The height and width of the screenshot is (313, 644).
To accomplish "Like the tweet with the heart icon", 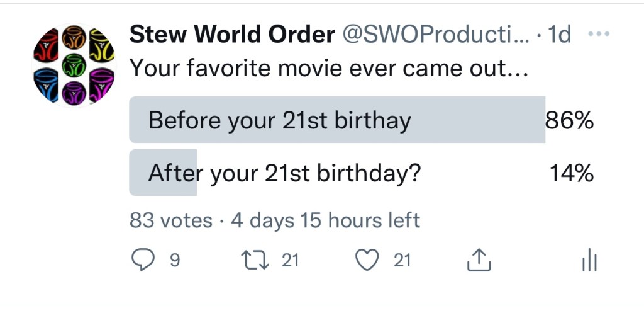I will coord(368,260).
